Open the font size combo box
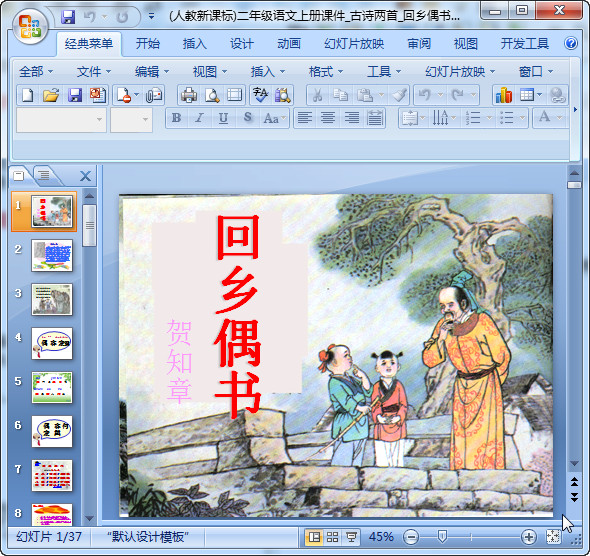Viewport: 590px width, 556px height. coord(131,120)
